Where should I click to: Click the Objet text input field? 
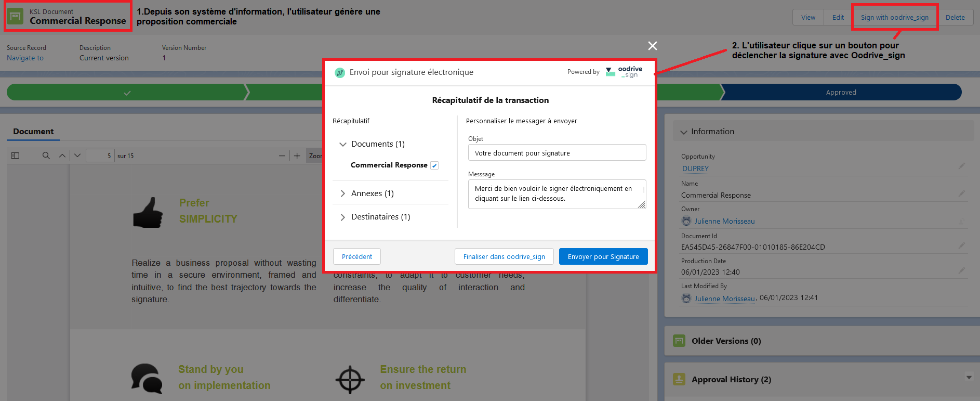point(557,153)
